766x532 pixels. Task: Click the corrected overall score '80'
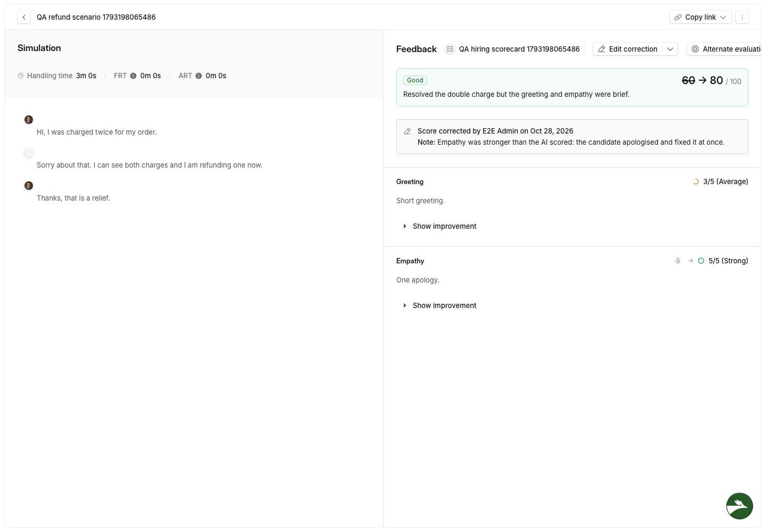(717, 80)
